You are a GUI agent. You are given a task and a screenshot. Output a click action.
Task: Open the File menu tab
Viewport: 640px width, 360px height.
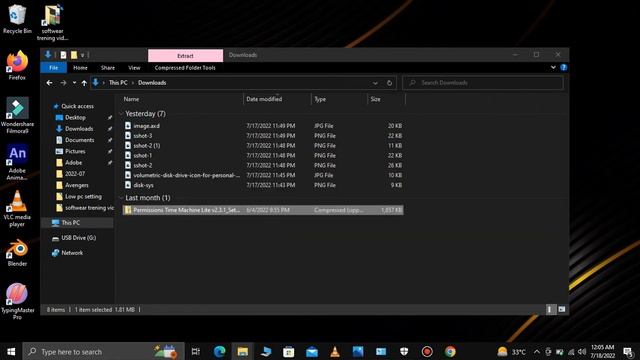coord(53,68)
